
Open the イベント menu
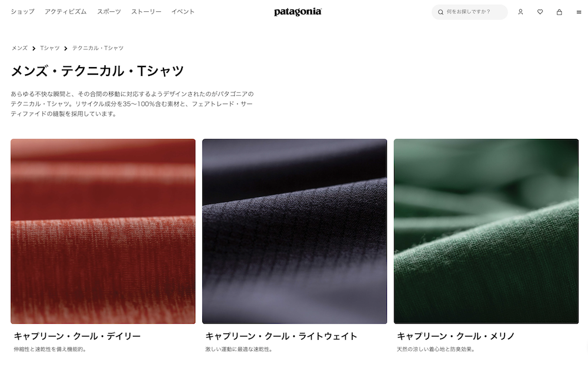pyautogui.click(x=183, y=12)
